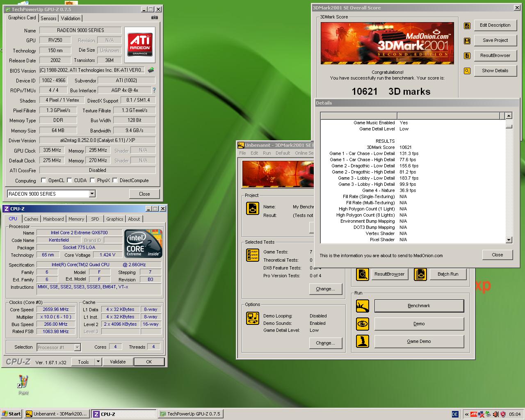Check the DirectCompute checkbox
525x420 pixels.
pos(115,180)
